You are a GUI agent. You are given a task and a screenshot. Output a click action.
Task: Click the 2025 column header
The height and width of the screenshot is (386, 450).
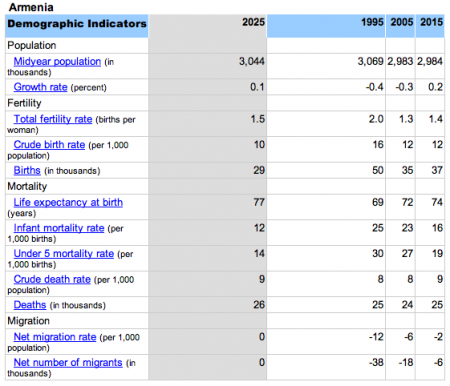click(x=253, y=22)
